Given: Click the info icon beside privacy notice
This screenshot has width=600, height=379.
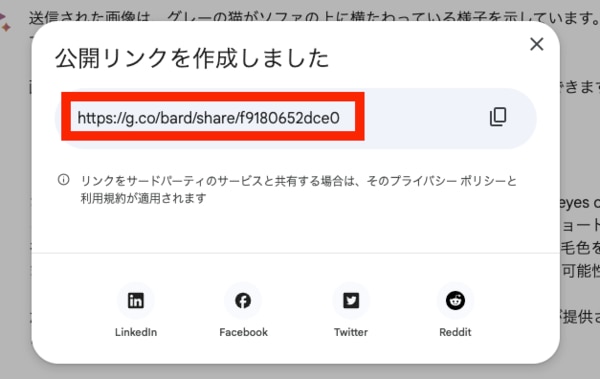Looking at the screenshot, I should point(64,179).
